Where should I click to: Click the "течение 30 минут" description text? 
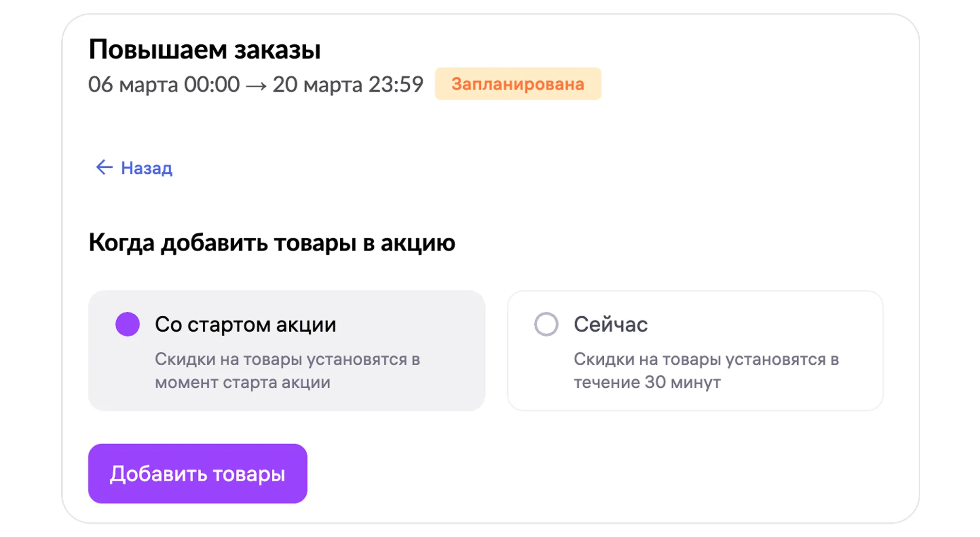pyautogui.click(x=647, y=382)
